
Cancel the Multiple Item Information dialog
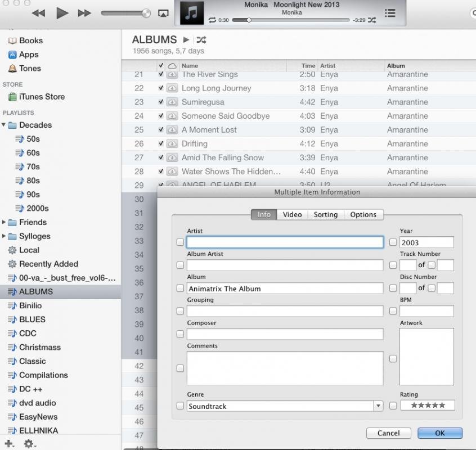pos(388,433)
